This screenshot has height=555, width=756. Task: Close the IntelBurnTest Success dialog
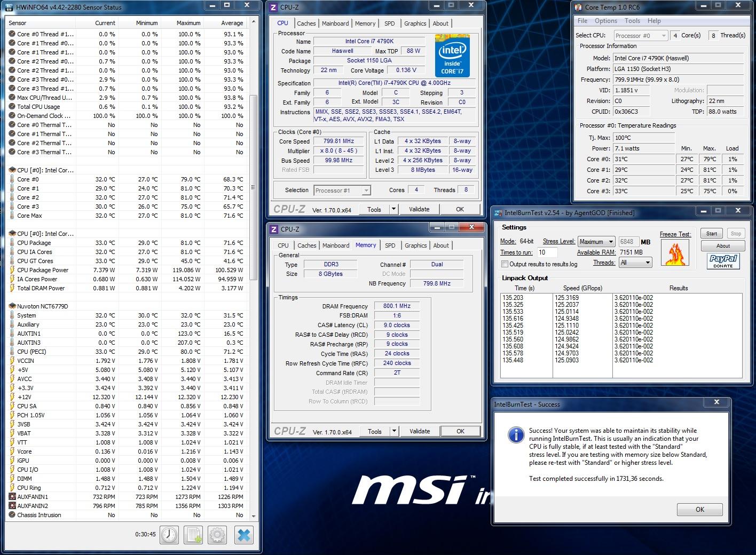(716, 402)
